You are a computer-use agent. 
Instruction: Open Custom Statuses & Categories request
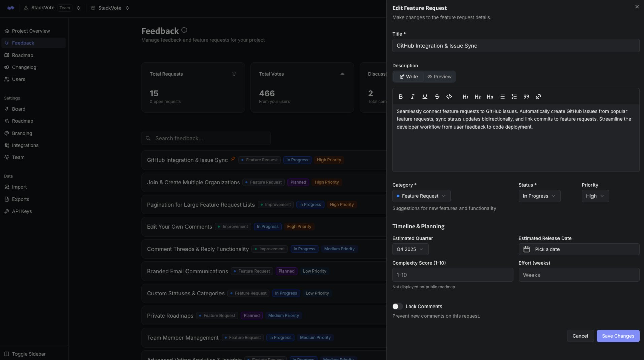(x=185, y=293)
